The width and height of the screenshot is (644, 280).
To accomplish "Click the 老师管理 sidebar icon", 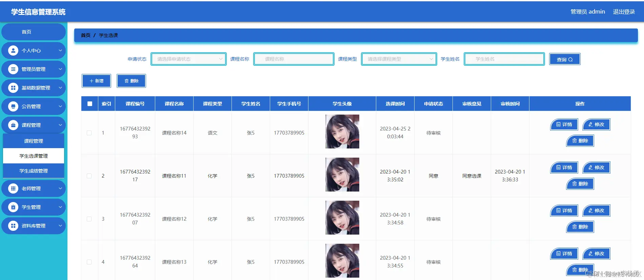I will pos(13,188).
